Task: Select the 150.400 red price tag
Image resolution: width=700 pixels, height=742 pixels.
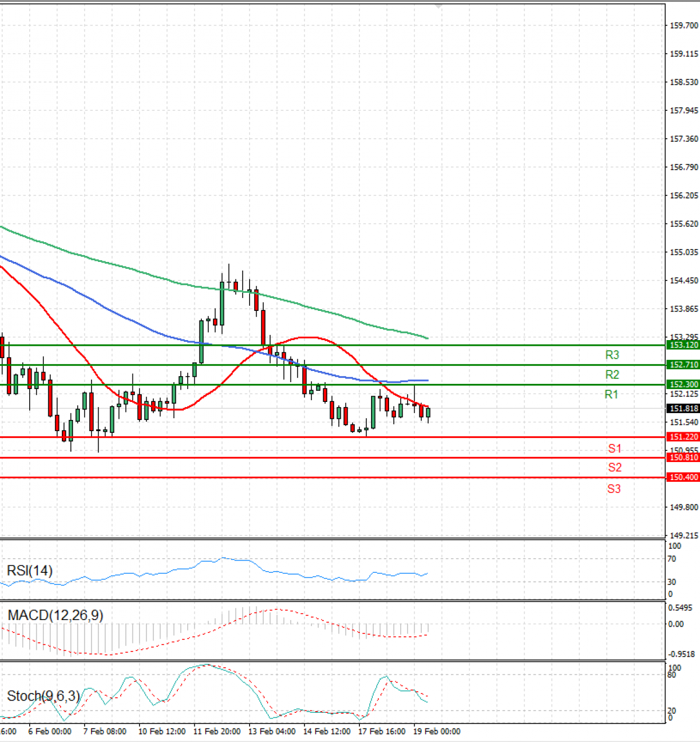Action: [x=683, y=477]
